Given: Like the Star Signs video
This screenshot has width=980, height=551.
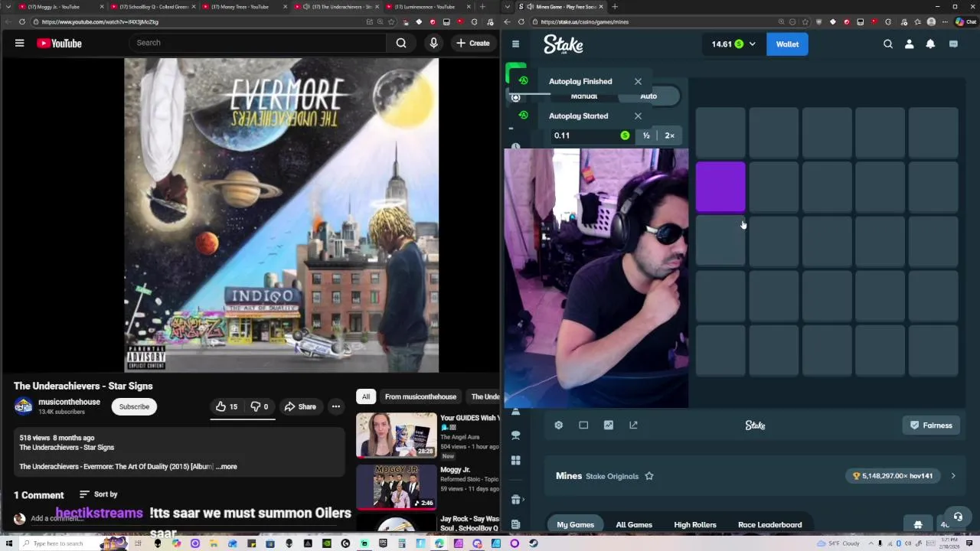Looking at the screenshot, I should pos(227,406).
